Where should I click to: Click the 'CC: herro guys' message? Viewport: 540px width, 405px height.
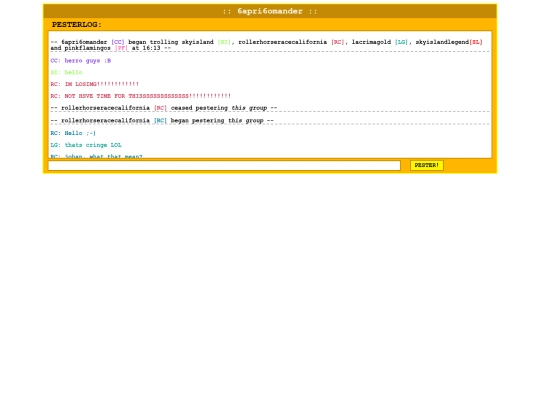coord(81,61)
